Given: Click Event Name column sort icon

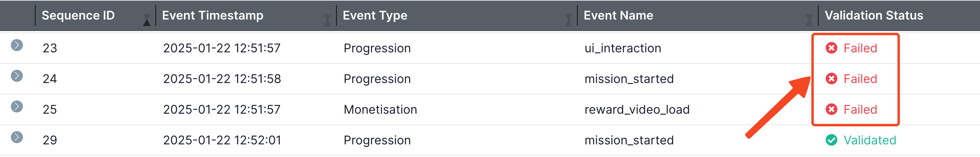Looking at the screenshot, I should tap(809, 20).
